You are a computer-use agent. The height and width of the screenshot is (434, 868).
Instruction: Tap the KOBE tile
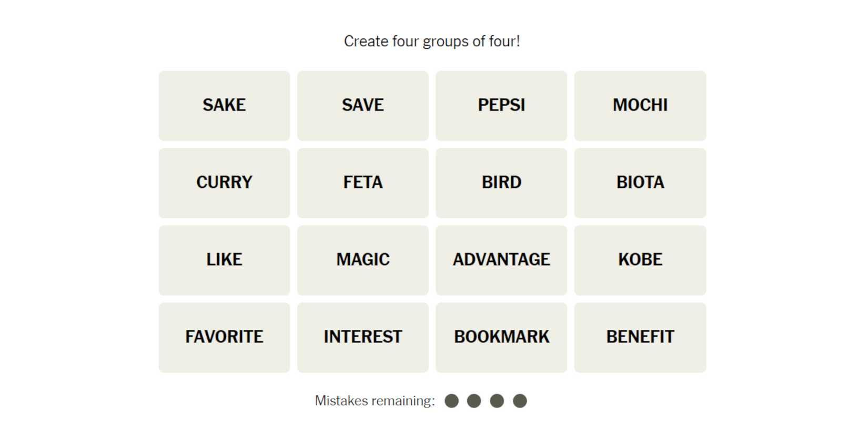point(640,260)
